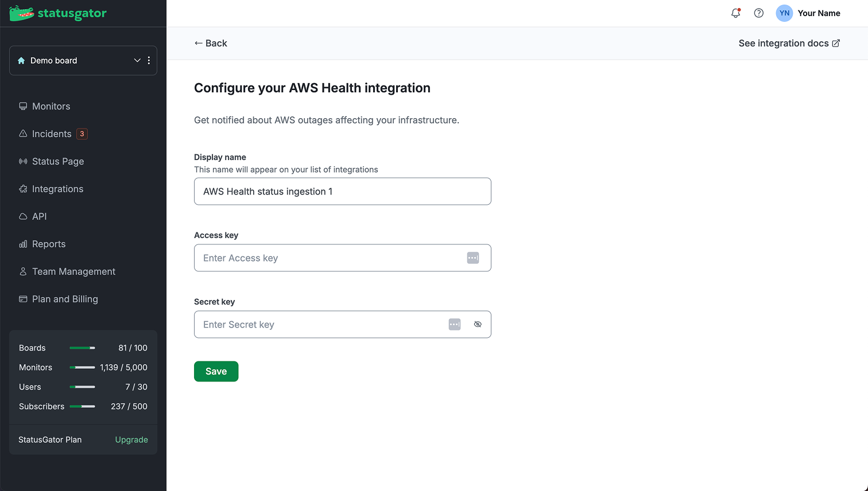Click the Back link
The height and width of the screenshot is (491, 868).
tap(211, 43)
